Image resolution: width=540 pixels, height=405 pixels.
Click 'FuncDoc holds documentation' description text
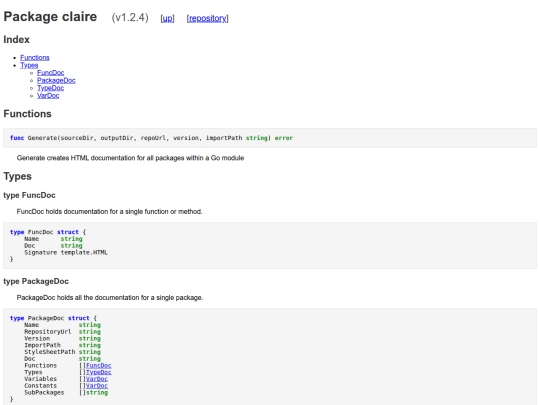pyautogui.click(x=110, y=211)
